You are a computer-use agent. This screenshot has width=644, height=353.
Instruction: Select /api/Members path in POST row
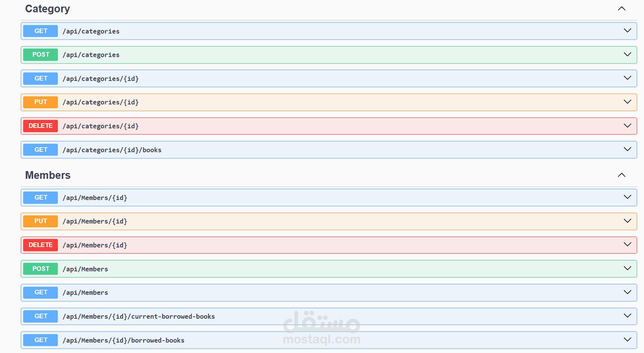pyautogui.click(x=85, y=269)
